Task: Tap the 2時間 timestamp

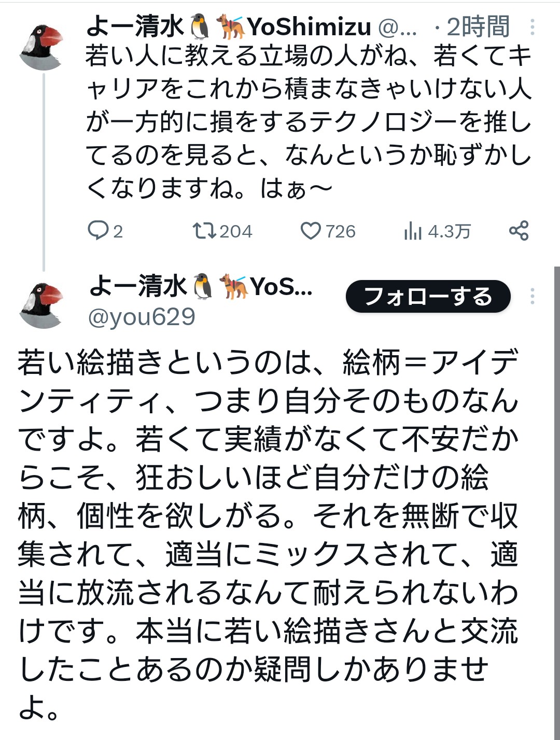Action: 478,26
